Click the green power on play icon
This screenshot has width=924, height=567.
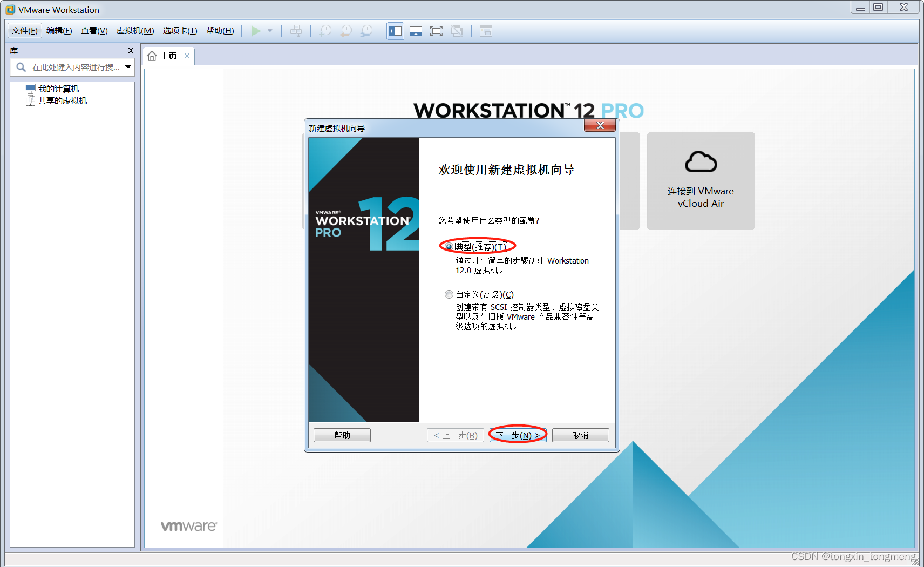tap(256, 31)
